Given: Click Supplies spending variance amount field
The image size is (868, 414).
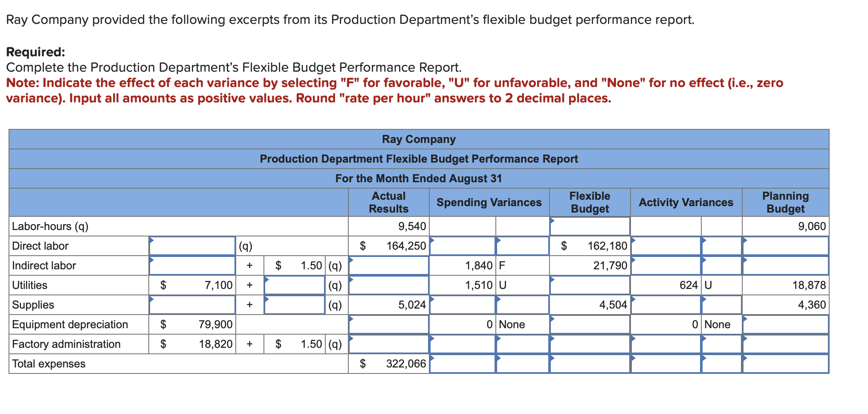Looking at the screenshot, I should coord(462,305).
